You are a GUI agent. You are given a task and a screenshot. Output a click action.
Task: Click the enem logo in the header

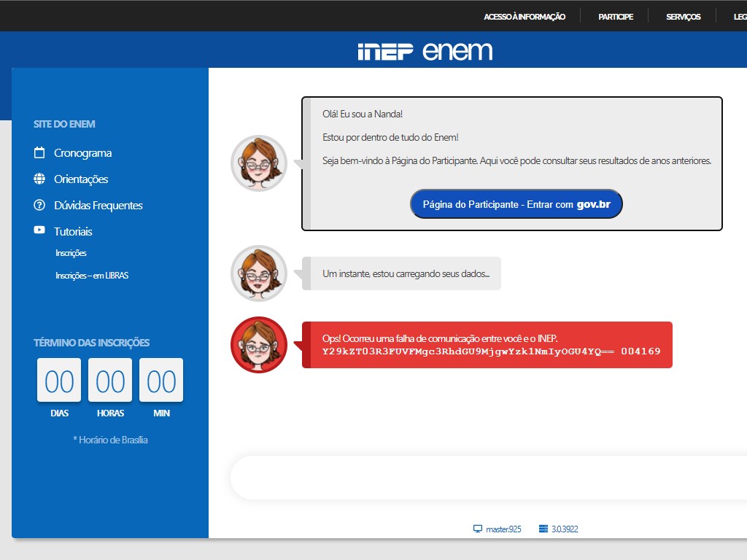[x=457, y=51]
